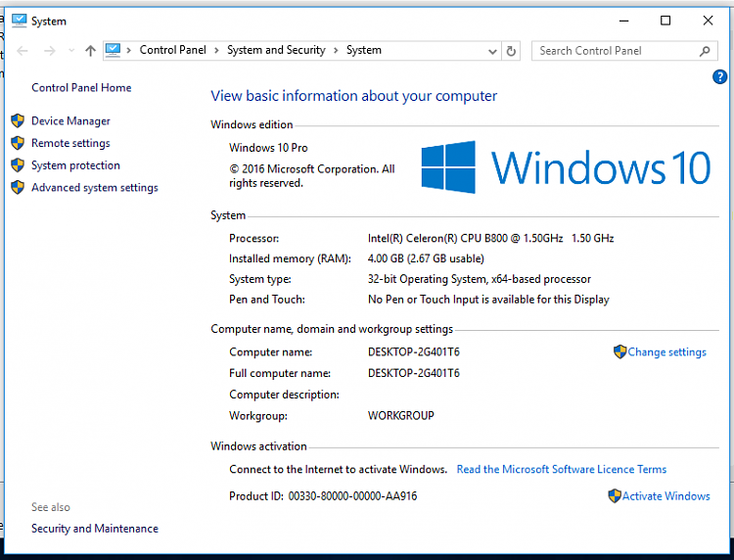
Task: Click the shield icon beside Activate Windows
Action: tap(615, 495)
